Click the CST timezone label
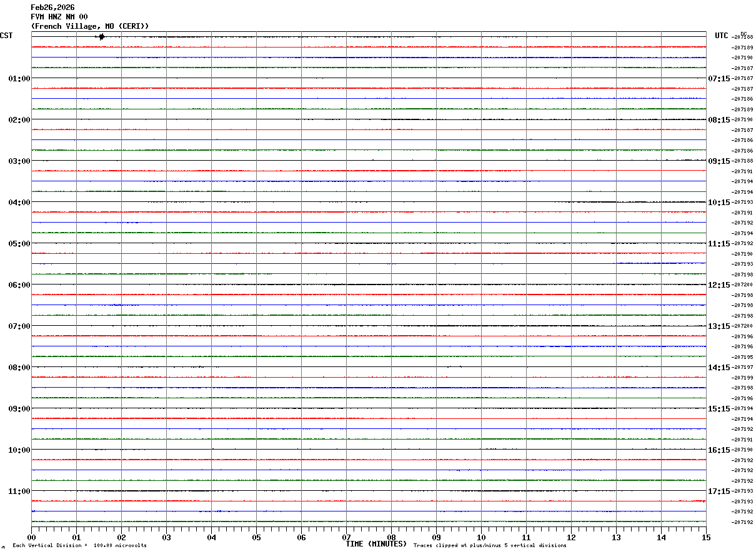756x554 pixels. point(6,36)
